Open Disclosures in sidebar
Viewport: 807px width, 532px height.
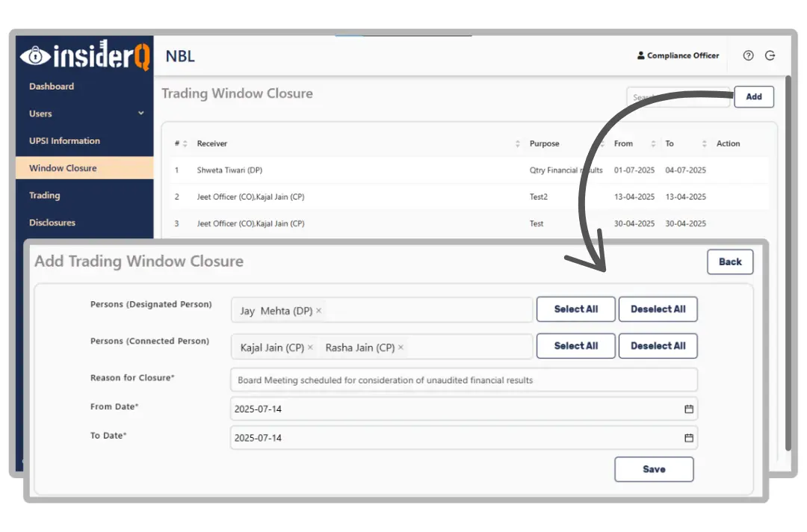(x=52, y=223)
